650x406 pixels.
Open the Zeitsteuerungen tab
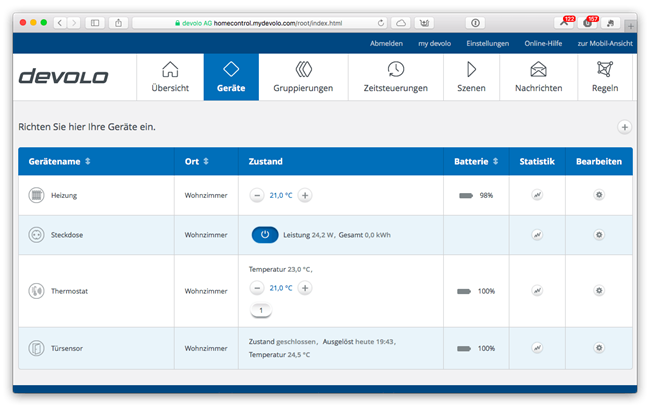[x=396, y=78]
